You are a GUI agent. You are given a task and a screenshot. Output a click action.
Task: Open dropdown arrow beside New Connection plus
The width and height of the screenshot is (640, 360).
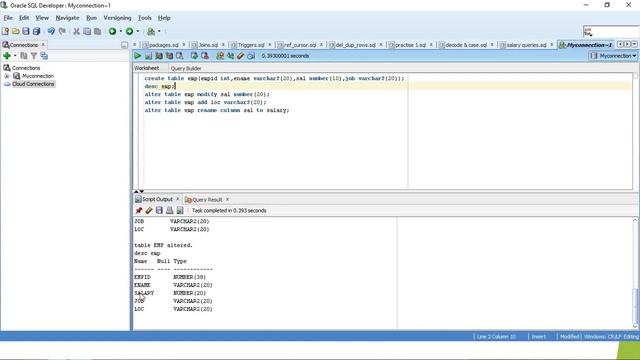[15, 56]
